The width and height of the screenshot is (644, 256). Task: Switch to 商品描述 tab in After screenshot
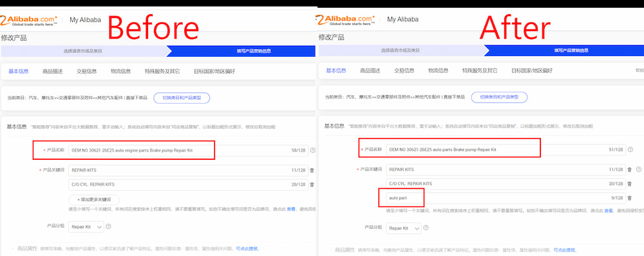click(x=370, y=70)
